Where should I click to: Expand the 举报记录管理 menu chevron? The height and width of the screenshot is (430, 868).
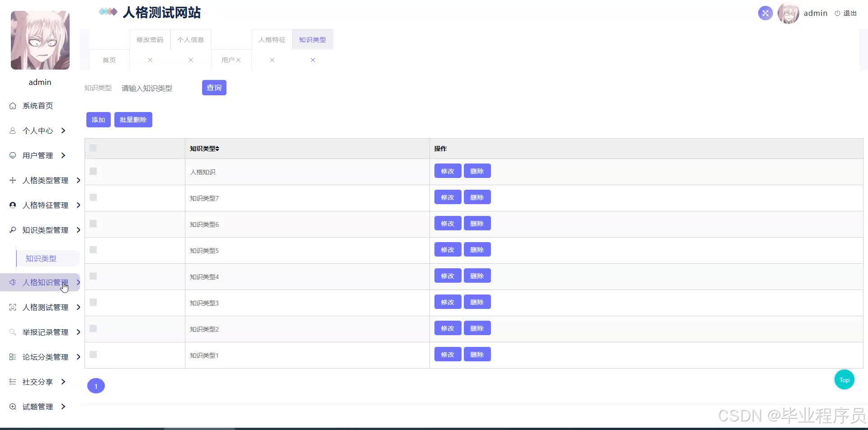pos(78,332)
